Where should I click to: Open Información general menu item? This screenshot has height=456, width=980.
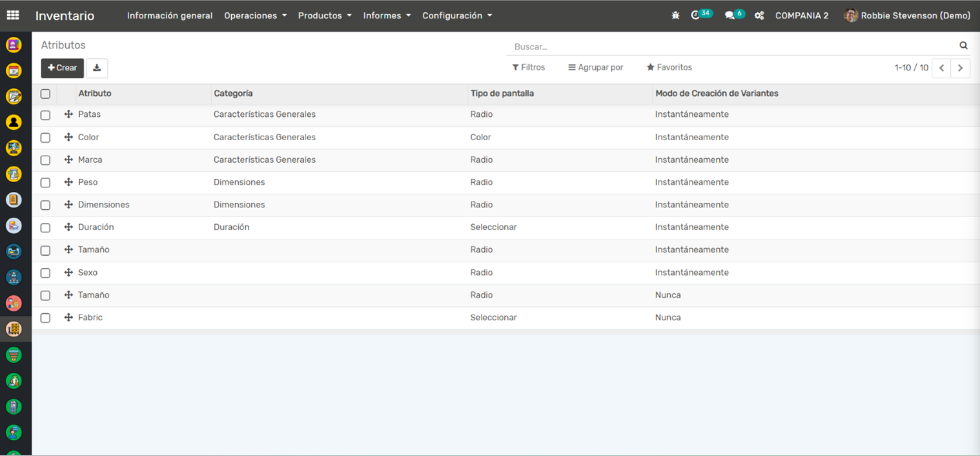click(170, 16)
